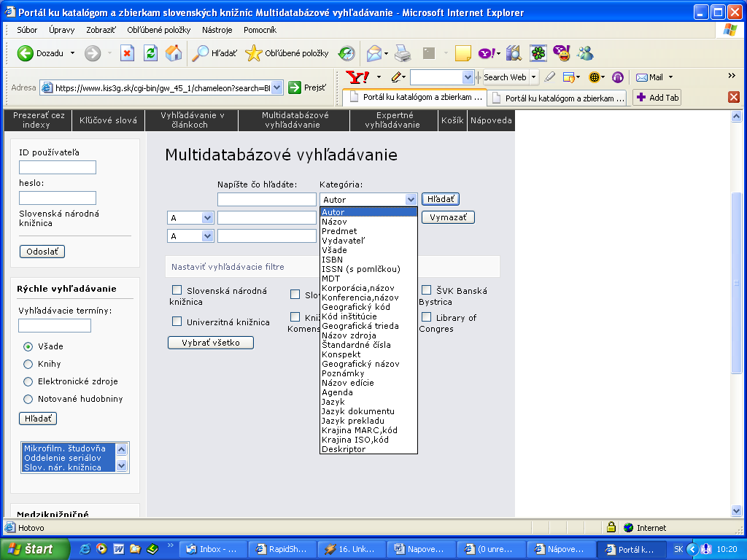Viewport: 747px width, 560px height.
Task: Open the Nástroje menu
Action: coord(217,30)
